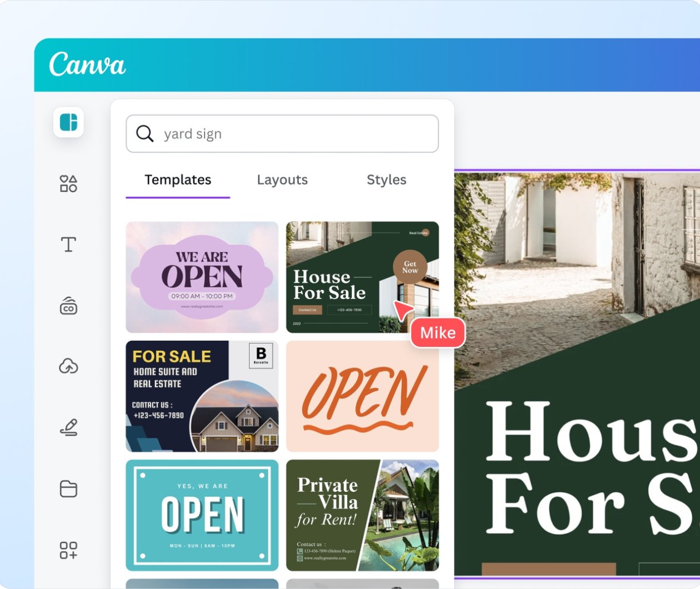
Task: Open the Uploads cloud icon
Action: (68, 367)
